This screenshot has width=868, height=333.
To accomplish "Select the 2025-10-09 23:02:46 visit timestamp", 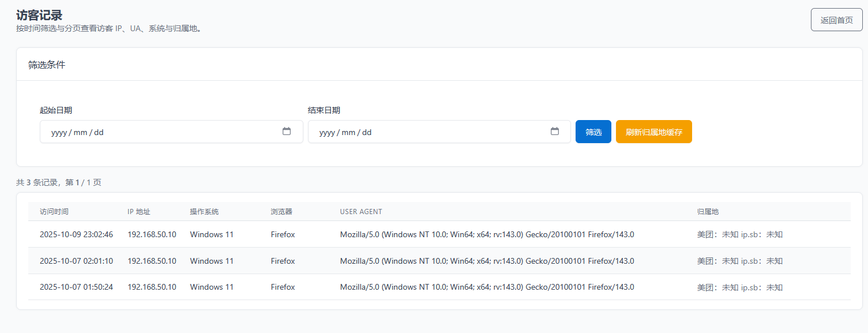I will (76, 235).
